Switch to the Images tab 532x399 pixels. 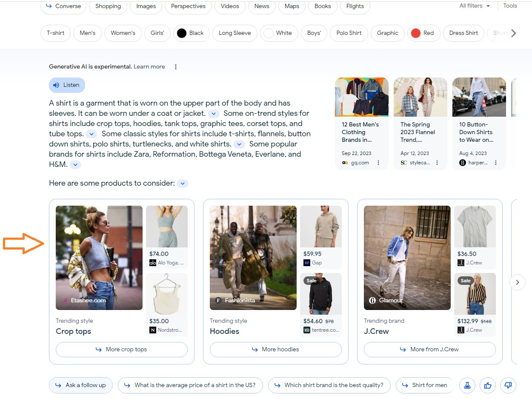click(x=146, y=6)
